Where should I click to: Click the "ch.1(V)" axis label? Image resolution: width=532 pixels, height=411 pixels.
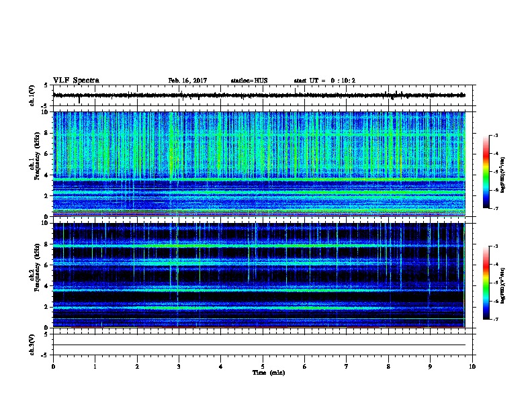tap(32, 95)
